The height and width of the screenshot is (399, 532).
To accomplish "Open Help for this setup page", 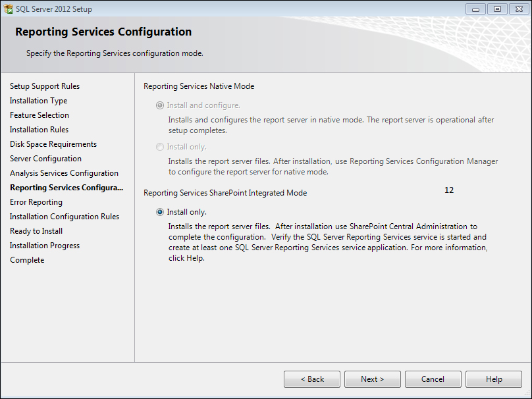I will 494,379.
